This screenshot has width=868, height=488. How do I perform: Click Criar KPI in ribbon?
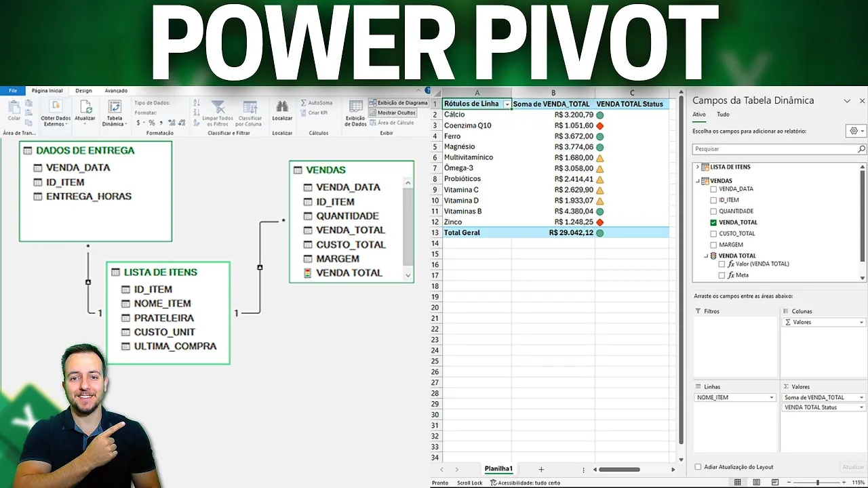(x=313, y=113)
